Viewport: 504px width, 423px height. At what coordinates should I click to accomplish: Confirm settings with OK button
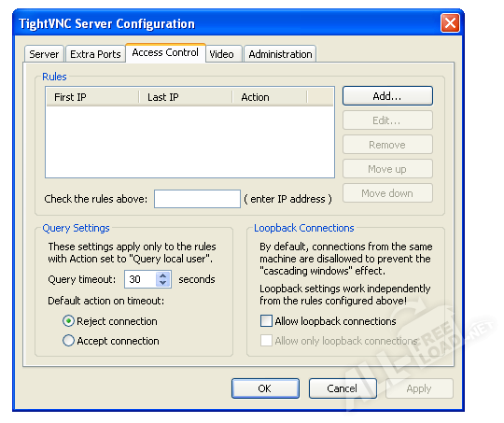[x=265, y=388]
